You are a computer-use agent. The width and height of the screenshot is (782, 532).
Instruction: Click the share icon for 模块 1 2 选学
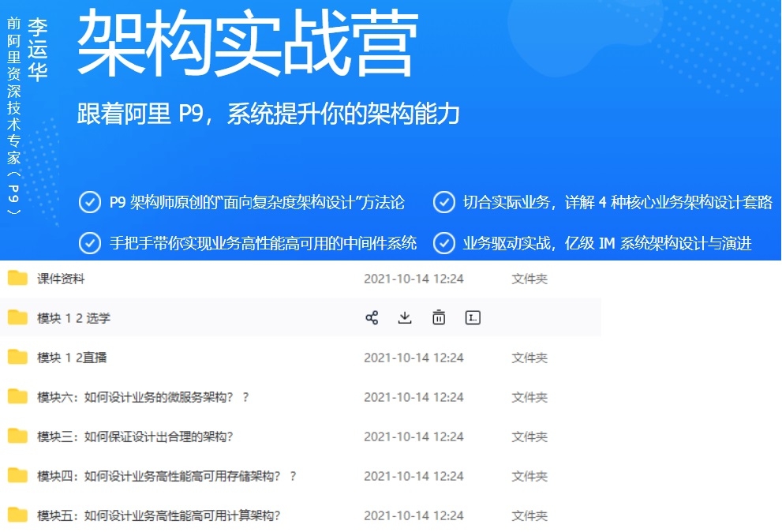pos(372,318)
